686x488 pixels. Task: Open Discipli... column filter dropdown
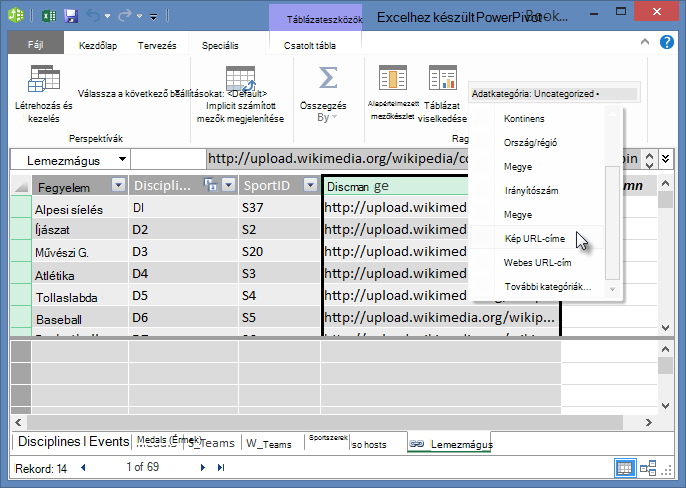pyautogui.click(x=228, y=185)
